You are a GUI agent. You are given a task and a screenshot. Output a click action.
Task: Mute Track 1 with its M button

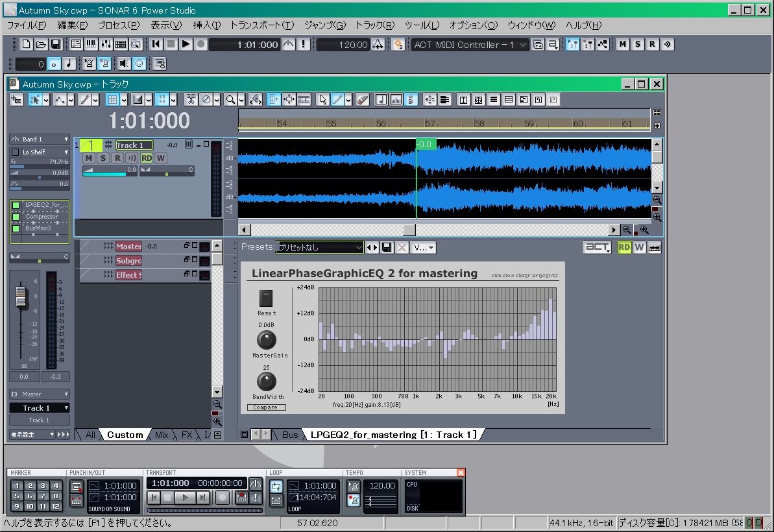click(88, 158)
